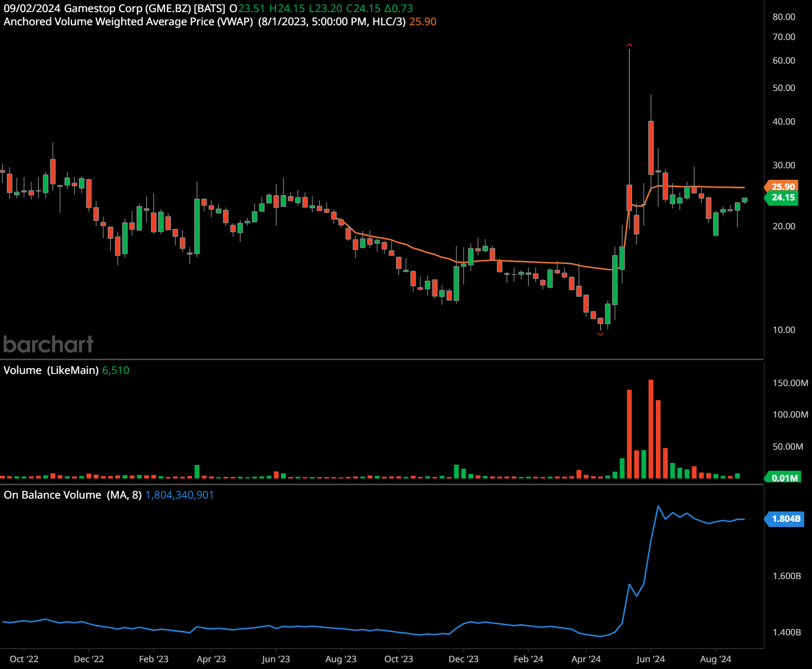Click the Volume (LikeMain) indicator label
812x669 pixels.
(x=51, y=370)
